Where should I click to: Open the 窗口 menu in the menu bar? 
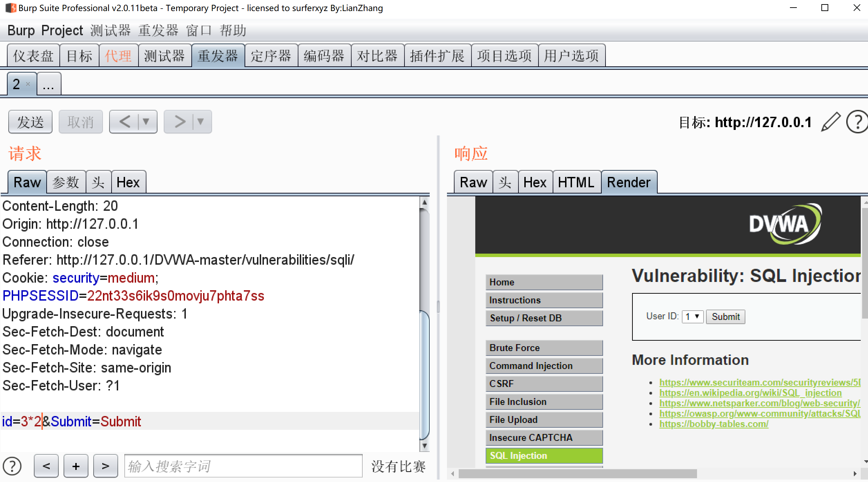197,30
